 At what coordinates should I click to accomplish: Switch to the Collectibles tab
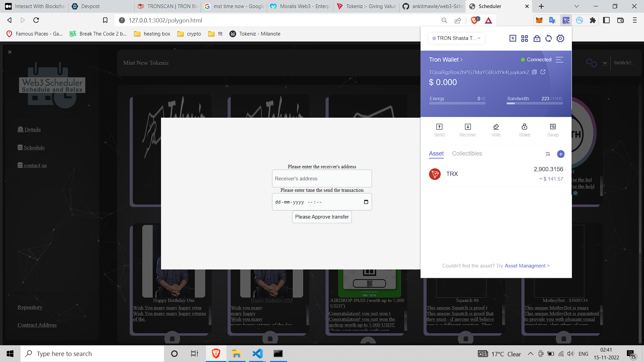tap(467, 154)
